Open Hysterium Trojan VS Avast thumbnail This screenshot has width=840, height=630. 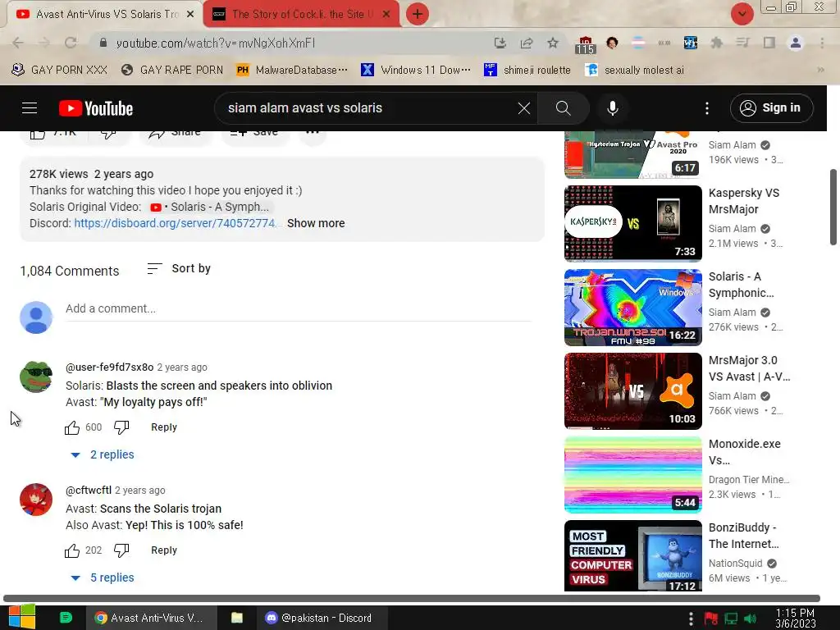click(x=632, y=155)
